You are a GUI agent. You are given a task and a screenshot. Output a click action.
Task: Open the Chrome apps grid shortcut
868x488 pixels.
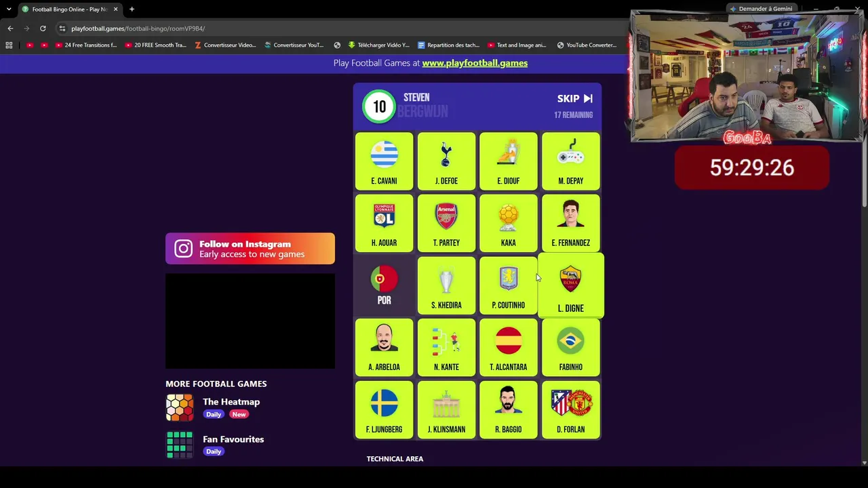[x=9, y=45]
